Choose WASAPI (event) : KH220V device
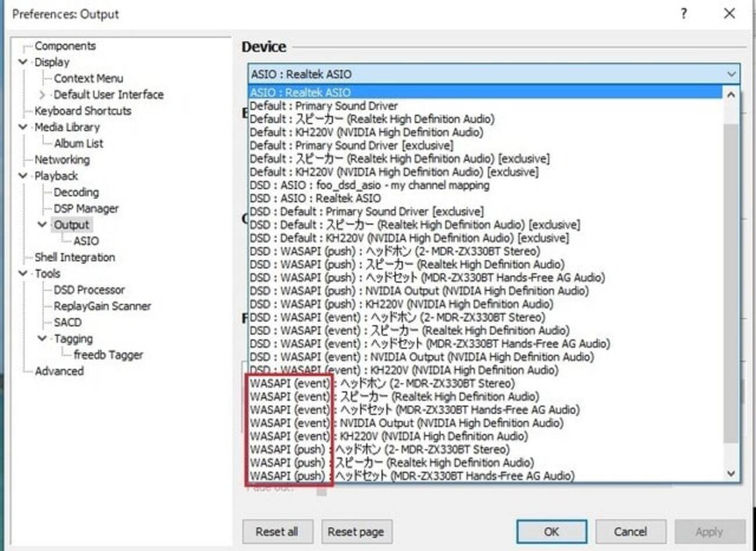Viewport: 756px width, 551px height. click(x=486, y=436)
